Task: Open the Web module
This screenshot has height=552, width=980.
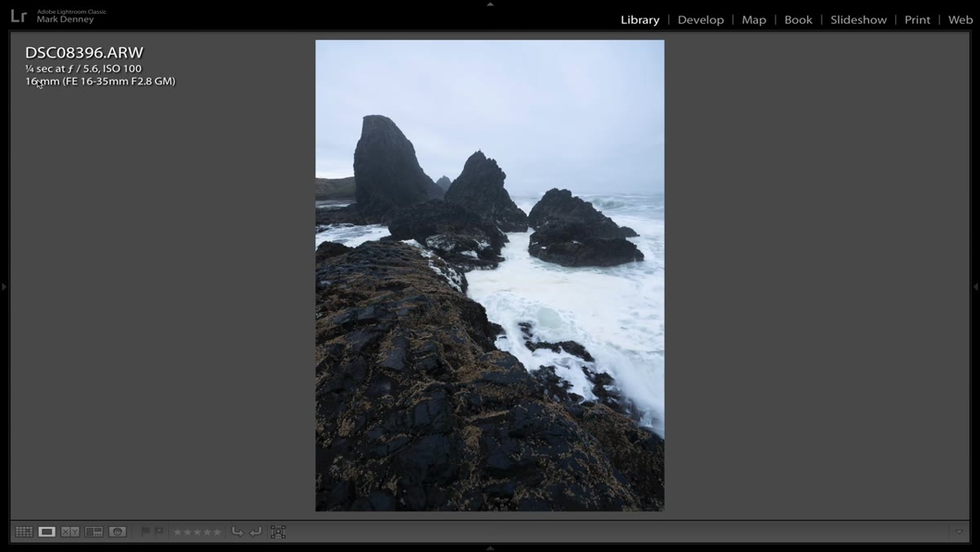Action: (960, 20)
